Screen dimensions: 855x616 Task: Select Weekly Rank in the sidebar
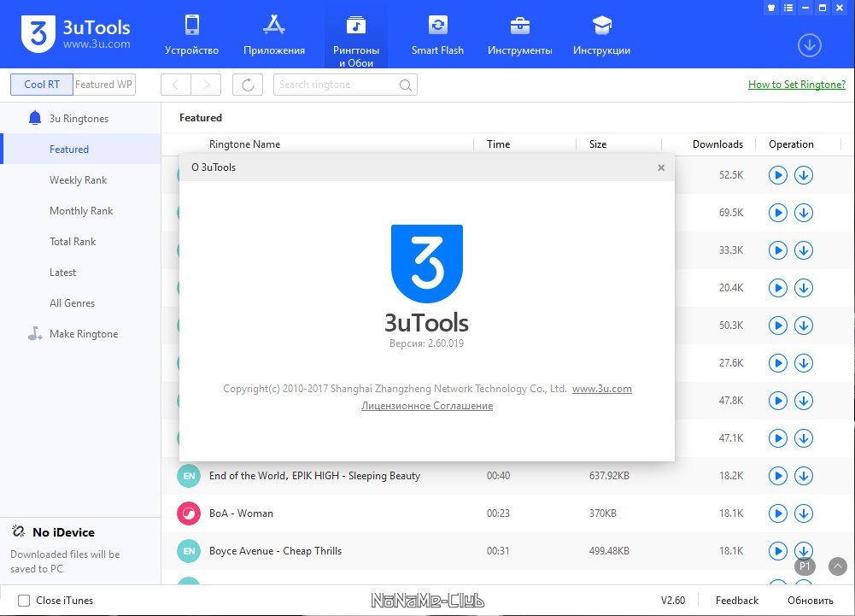click(78, 180)
